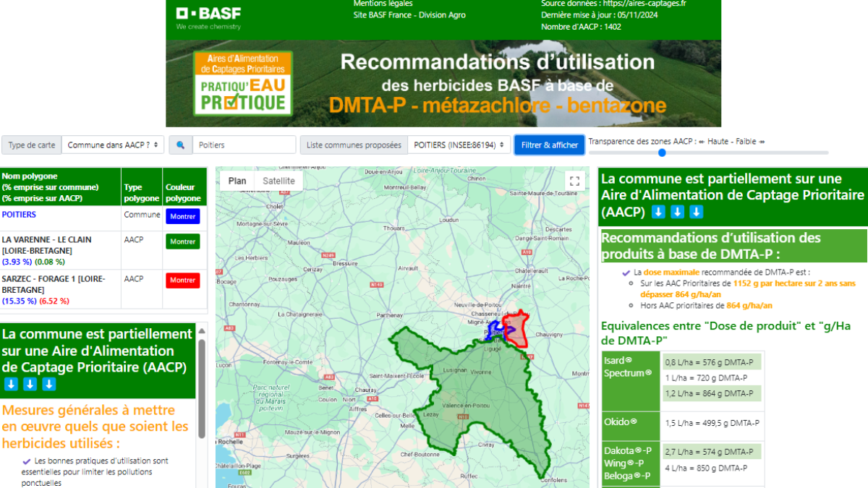This screenshot has height=488, width=868.
Task: Click leftmost blue down-arrow in right AACP banner
Action: click(658, 212)
